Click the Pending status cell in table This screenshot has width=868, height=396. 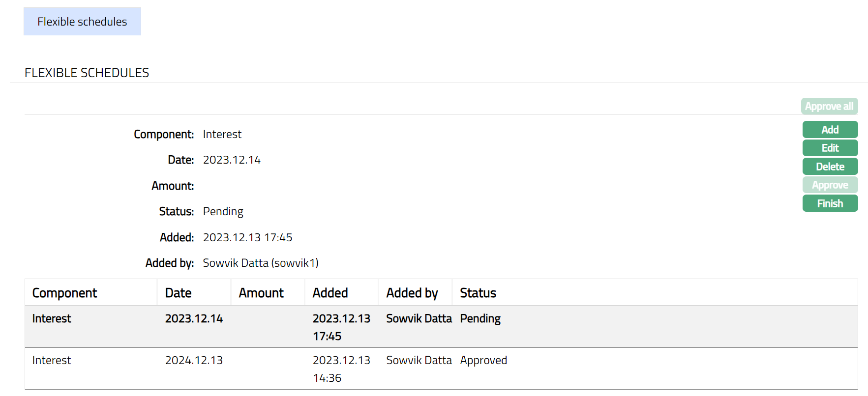coord(480,319)
